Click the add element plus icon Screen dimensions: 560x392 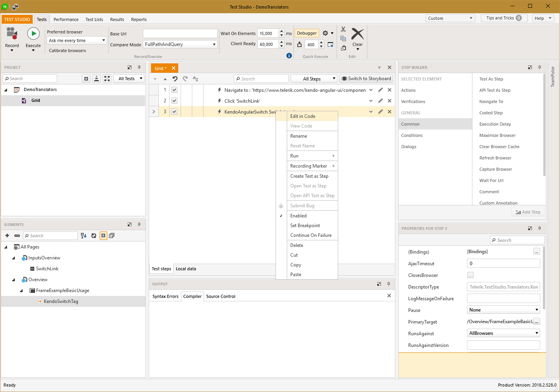pyautogui.click(x=7, y=236)
